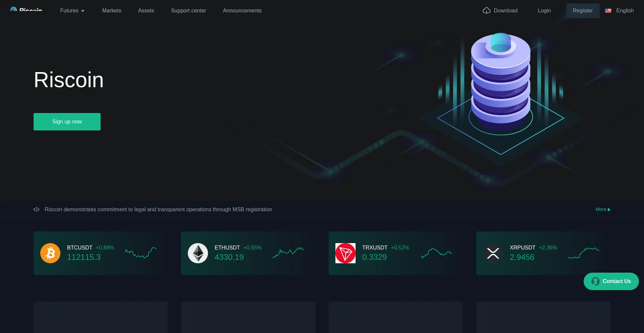Image resolution: width=644 pixels, height=333 pixels.
Task: Open the English language selector
Action: tap(625, 11)
